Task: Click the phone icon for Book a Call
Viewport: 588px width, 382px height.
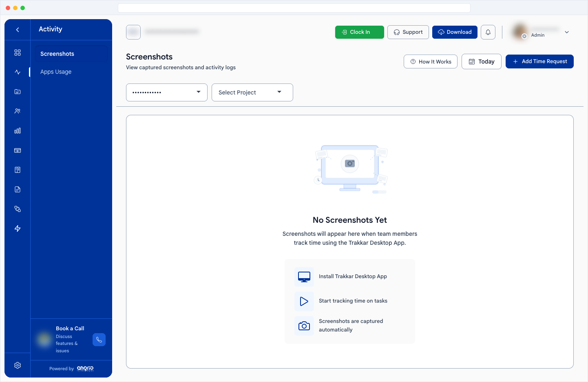Action: coord(99,340)
